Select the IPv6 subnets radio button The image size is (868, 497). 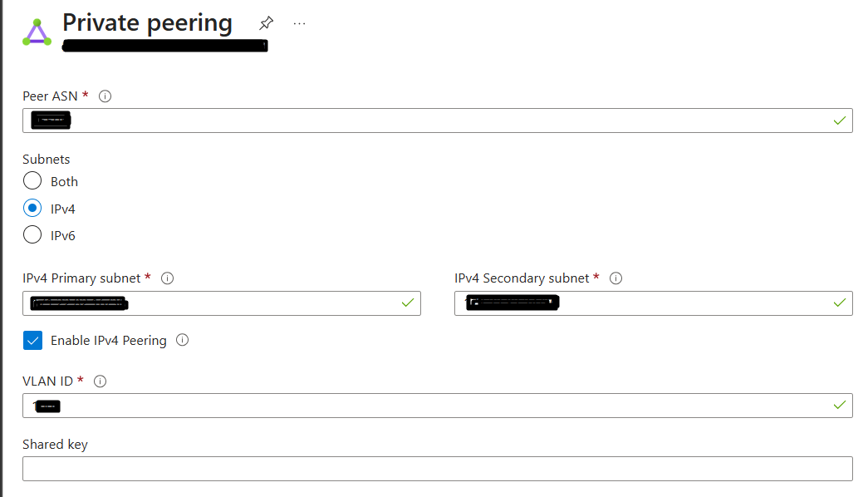[x=32, y=234]
